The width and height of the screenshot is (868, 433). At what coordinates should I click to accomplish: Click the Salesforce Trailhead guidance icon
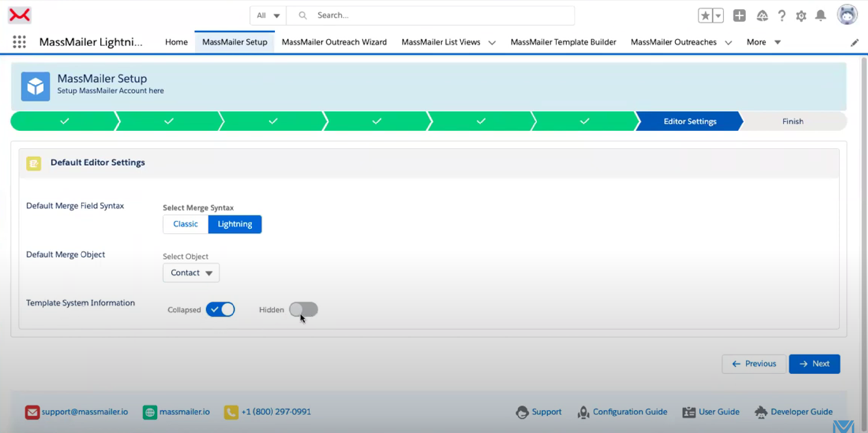762,15
